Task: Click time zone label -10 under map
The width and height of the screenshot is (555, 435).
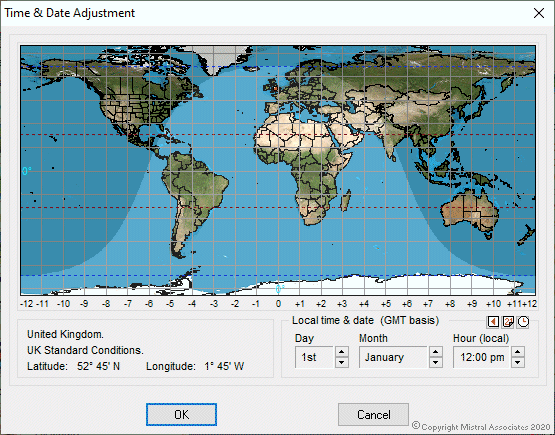Action: (x=63, y=304)
